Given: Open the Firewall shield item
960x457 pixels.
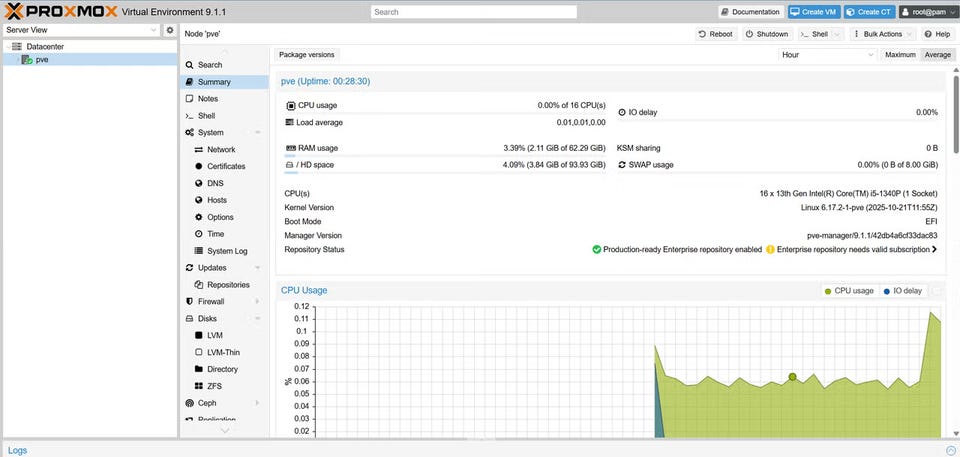Looking at the screenshot, I should pyautogui.click(x=189, y=301).
